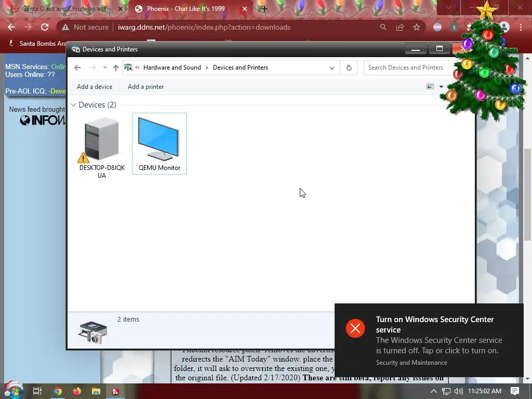Switch to Phoenix - Chat Like It's 1999 tab
This screenshot has width=532, height=399.
(x=185, y=9)
